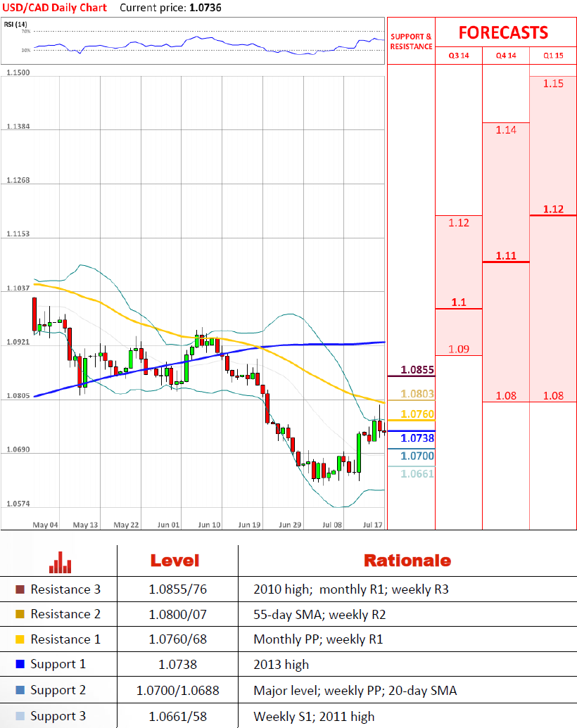Image resolution: width=577 pixels, height=728 pixels.
Task: Click the 'Major level; weekly PP; 20-day SMA' rationale
Action: [355, 691]
